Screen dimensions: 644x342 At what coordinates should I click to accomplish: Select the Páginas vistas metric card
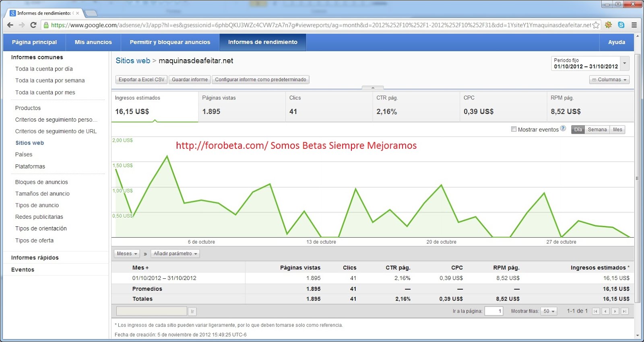[242, 107]
